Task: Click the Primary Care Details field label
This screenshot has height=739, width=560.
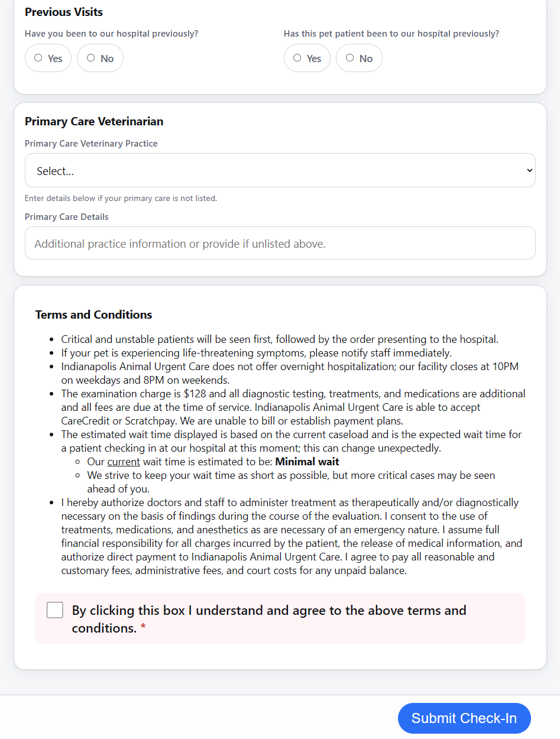Action: 67,217
